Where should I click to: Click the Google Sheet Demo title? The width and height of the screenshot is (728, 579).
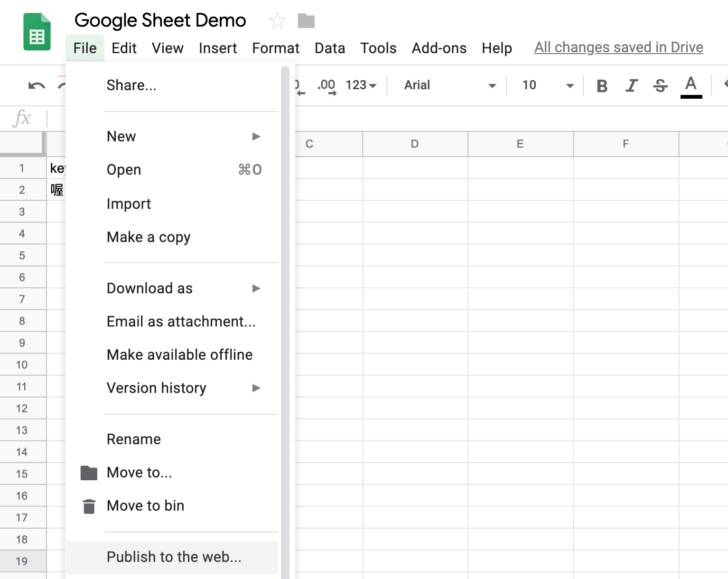[160, 20]
